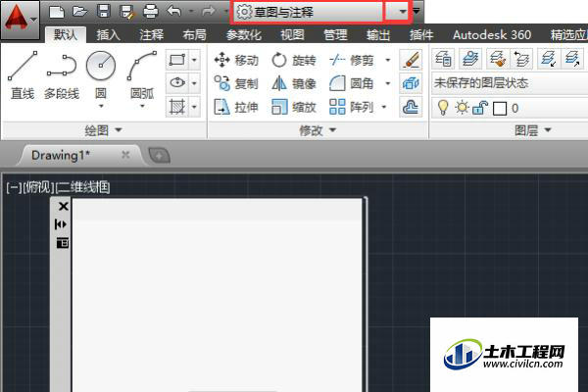Screen dimensions: 588x392
Task: Open the AutoCAD application menu button
Action: [20, 20]
